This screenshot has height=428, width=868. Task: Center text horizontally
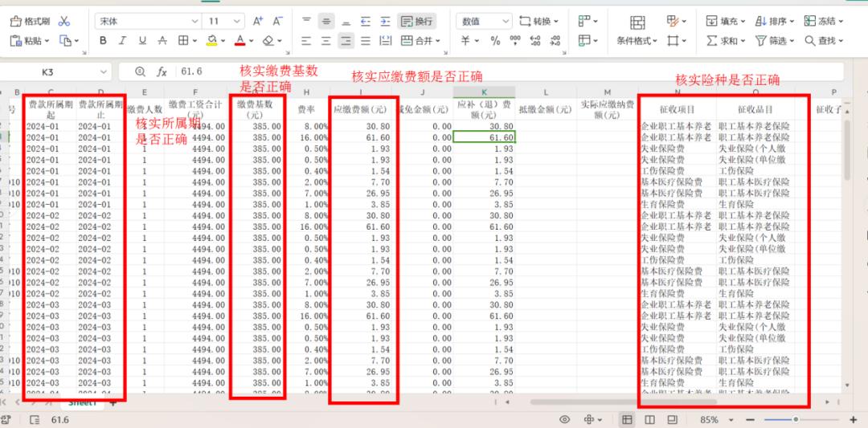point(326,40)
